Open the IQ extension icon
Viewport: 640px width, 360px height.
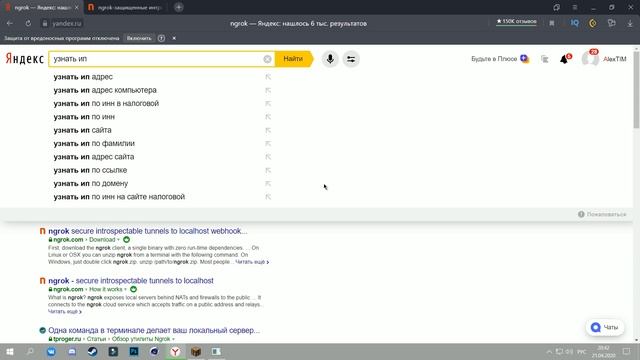574,23
